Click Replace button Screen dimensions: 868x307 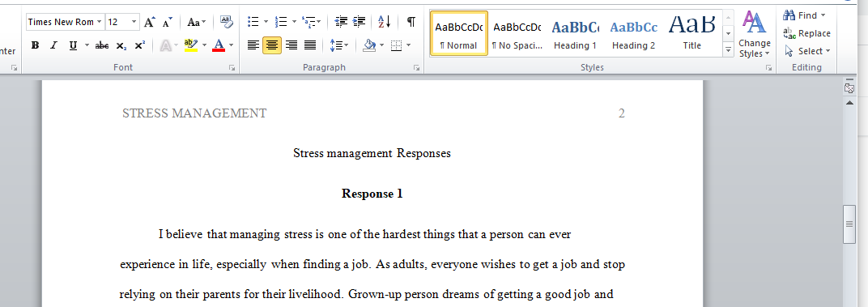tap(807, 33)
